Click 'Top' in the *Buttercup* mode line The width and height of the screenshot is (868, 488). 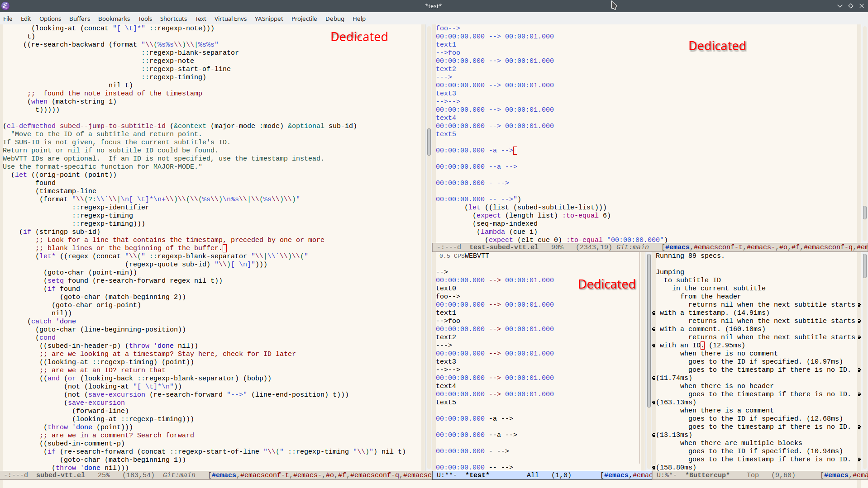[x=753, y=475]
